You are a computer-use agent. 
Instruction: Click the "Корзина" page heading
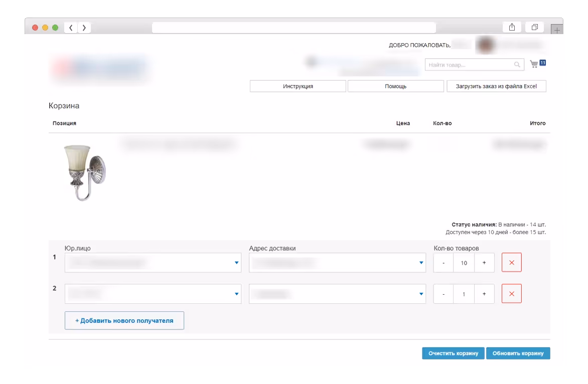[64, 106]
